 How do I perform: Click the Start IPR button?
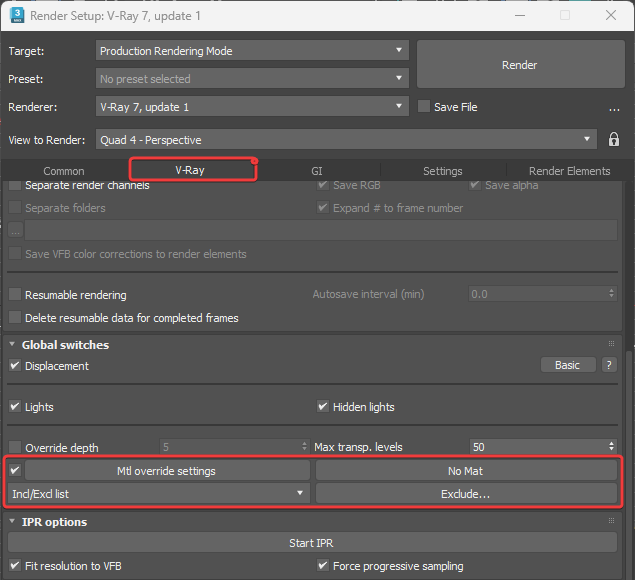(x=312, y=543)
